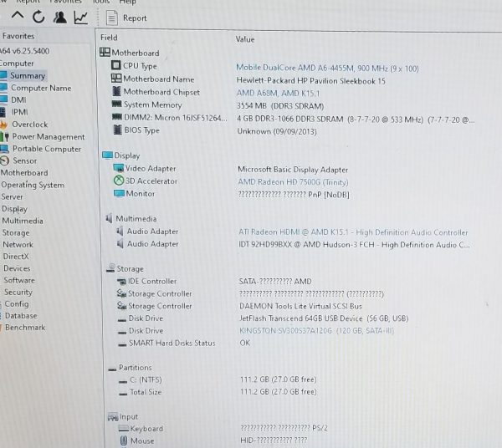
Task: Click the Field column header
Action: (109, 38)
